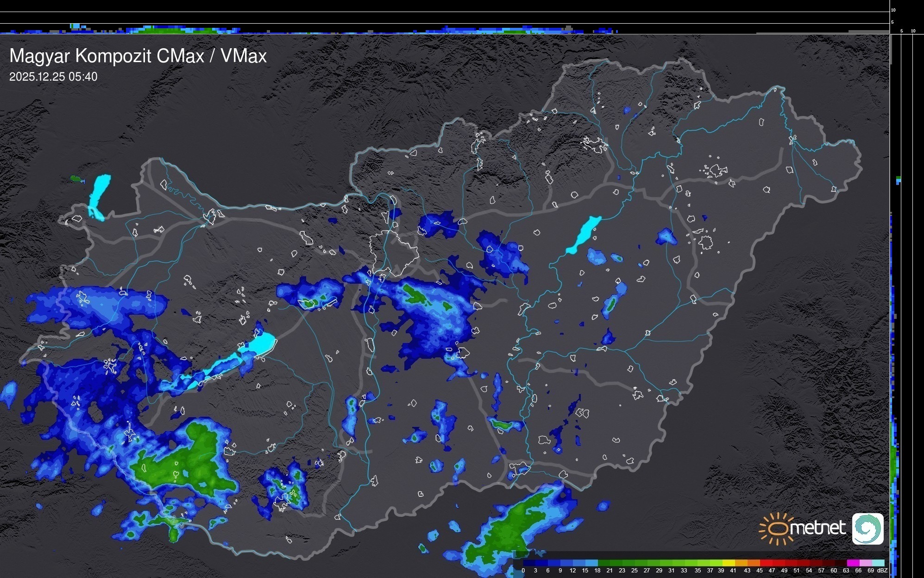Select the magenta 63 dBZ legend swatch

point(853,563)
